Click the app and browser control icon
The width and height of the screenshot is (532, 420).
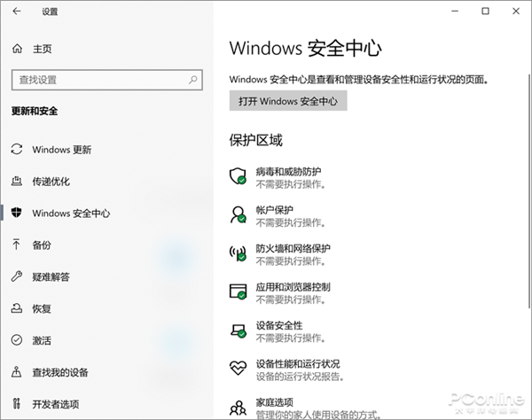pos(238,292)
